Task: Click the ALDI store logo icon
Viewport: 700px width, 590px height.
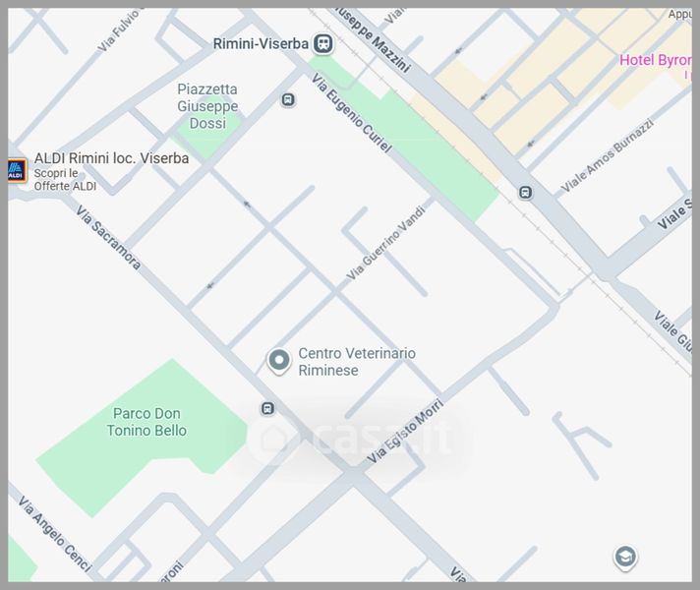Action: tap(16, 171)
